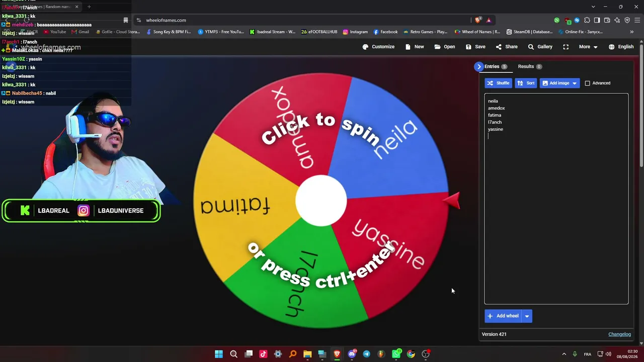
Task: Enter fullscreen mode via the fullscreen icon
Action: click(x=566, y=47)
